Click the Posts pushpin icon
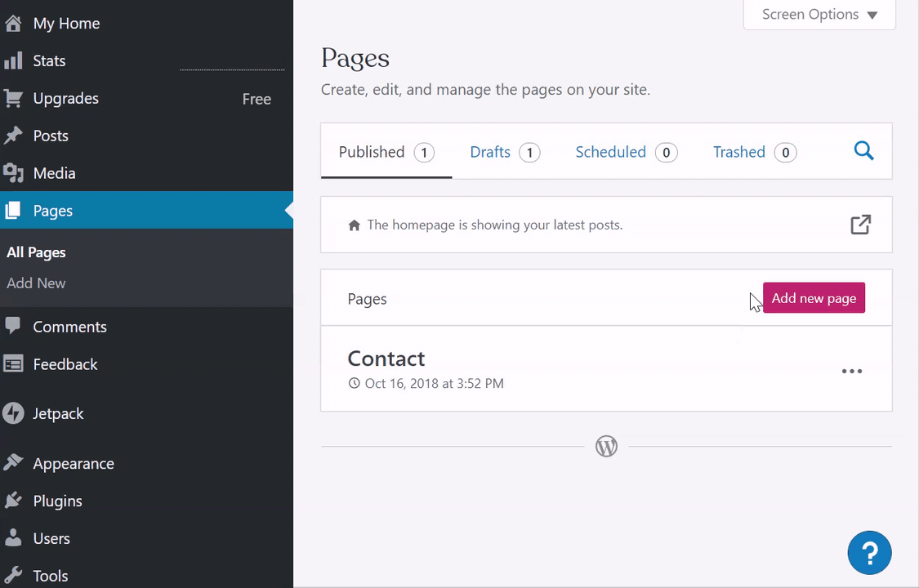 pos(13,136)
